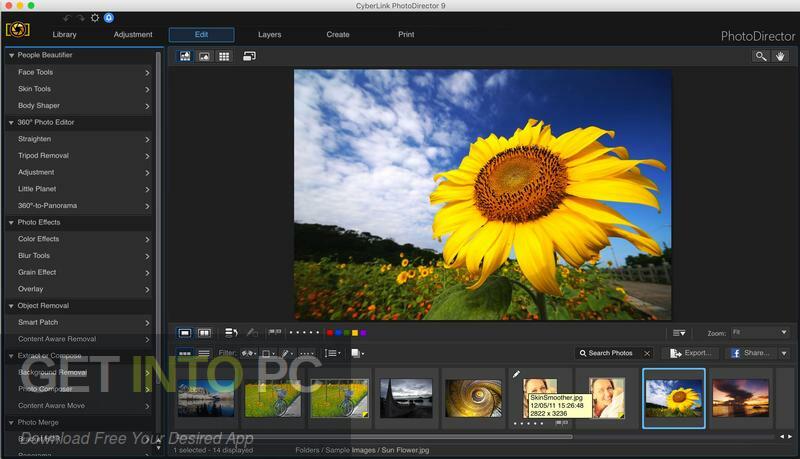Open Skin Tools
The image size is (800, 459).
click(x=79, y=89)
